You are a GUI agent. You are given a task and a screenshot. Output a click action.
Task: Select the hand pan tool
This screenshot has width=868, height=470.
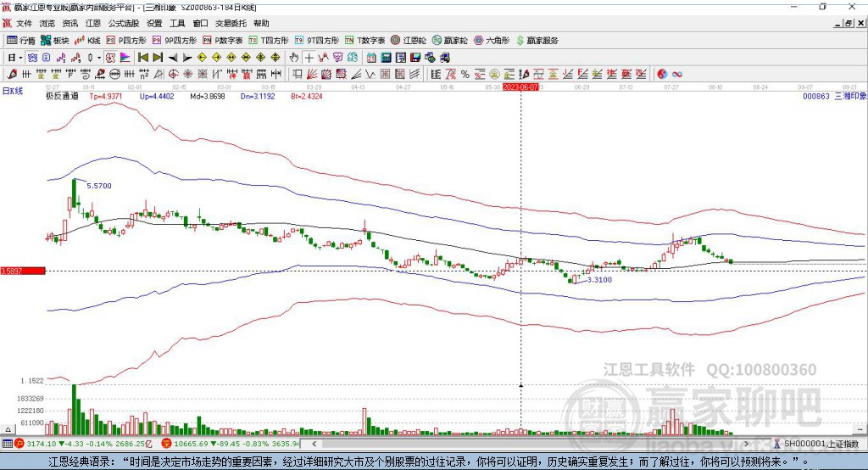[x=294, y=58]
